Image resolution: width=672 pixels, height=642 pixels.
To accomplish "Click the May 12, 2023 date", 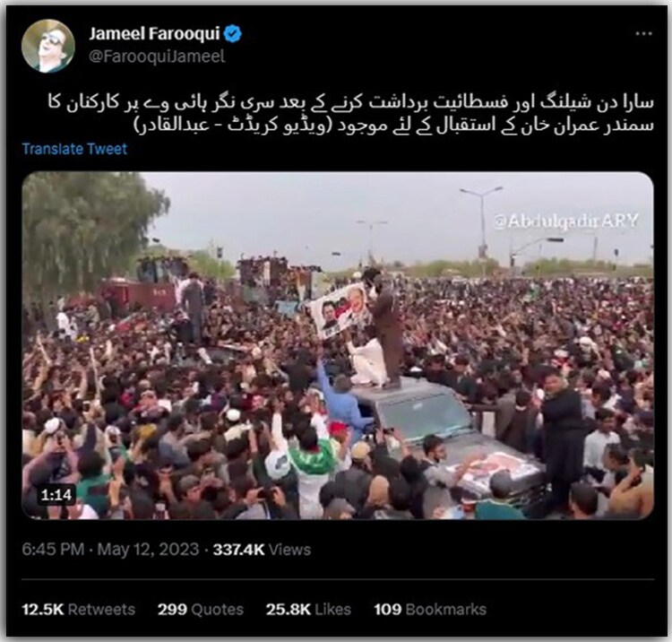I will point(148,550).
